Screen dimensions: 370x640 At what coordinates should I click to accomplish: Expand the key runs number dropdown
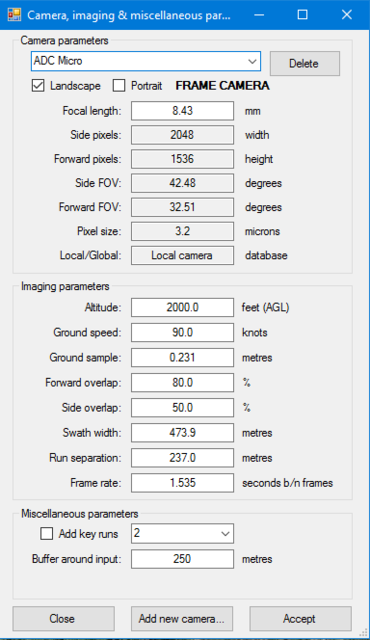coord(182,533)
